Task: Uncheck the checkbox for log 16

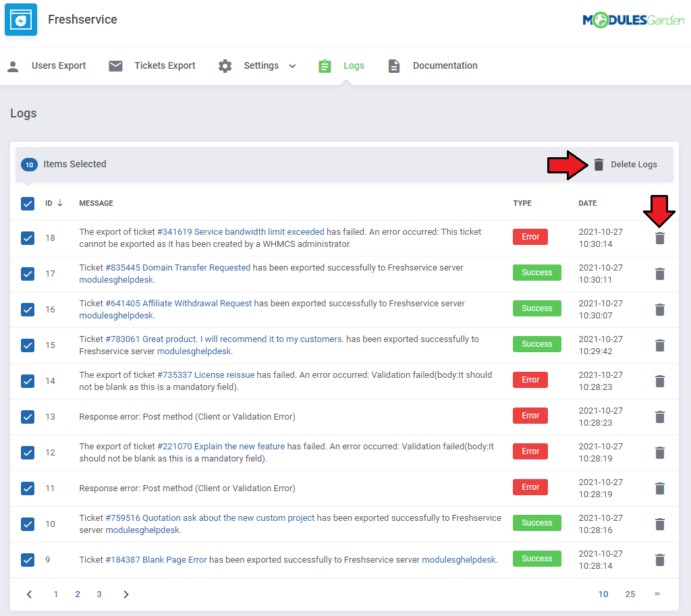Action: click(x=28, y=309)
